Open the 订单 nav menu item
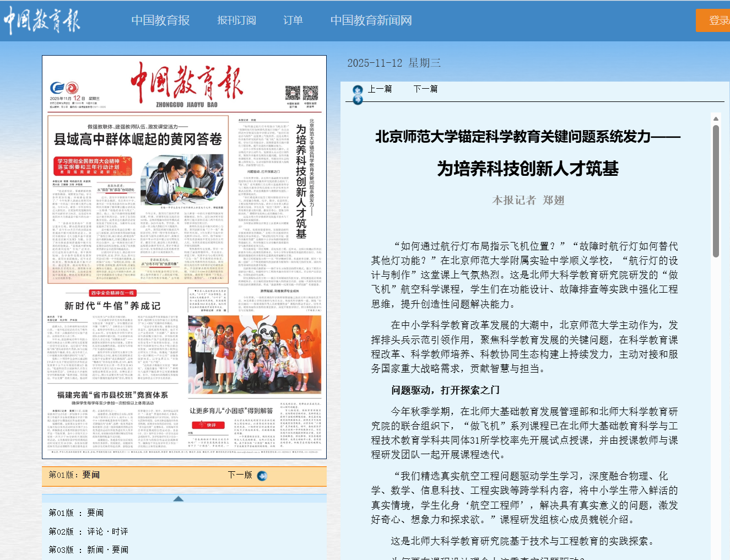The height and width of the screenshot is (560, 730). (293, 20)
